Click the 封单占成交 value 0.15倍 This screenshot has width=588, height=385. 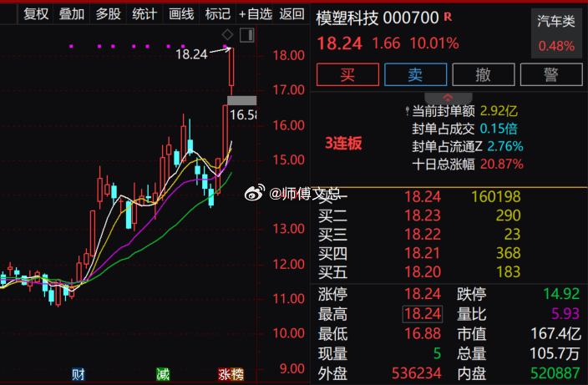coord(499,129)
